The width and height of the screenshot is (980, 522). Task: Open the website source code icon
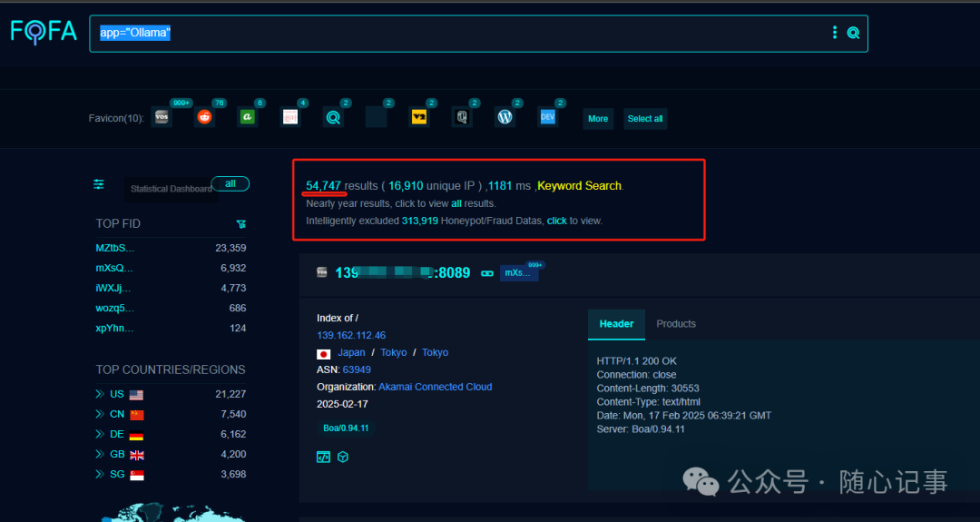323,457
